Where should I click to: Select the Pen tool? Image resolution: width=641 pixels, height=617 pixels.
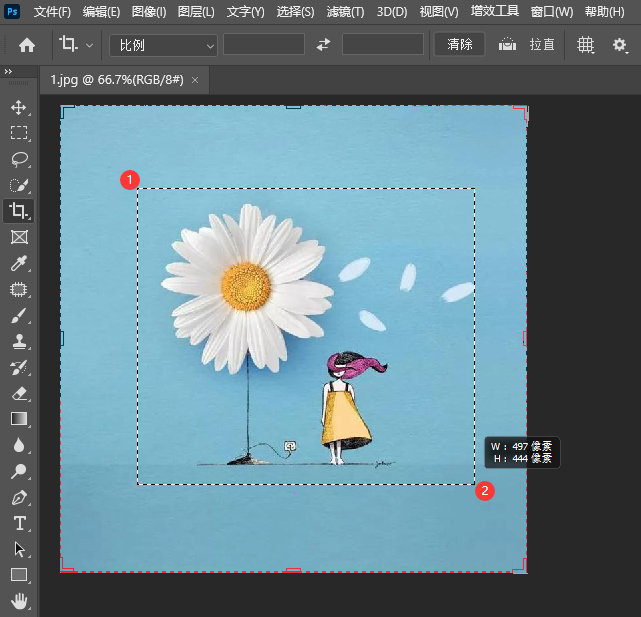coord(18,497)
